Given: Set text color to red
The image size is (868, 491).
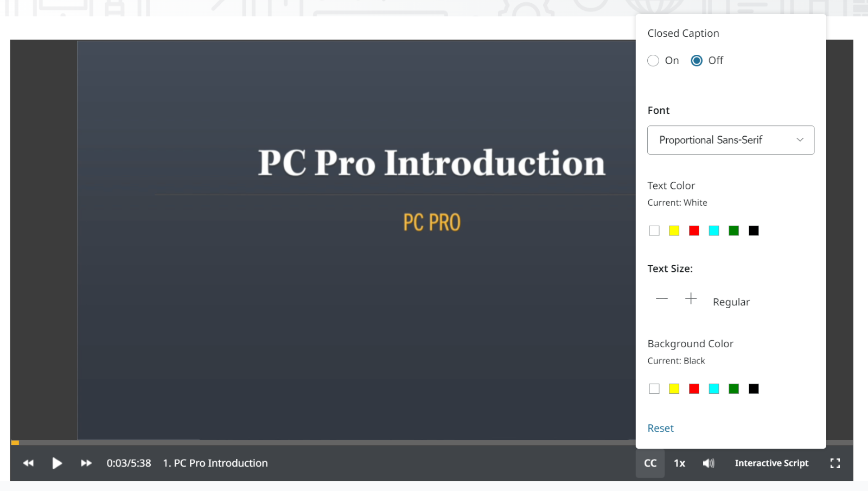Looking at the screenshot, I should coord(694,231).
